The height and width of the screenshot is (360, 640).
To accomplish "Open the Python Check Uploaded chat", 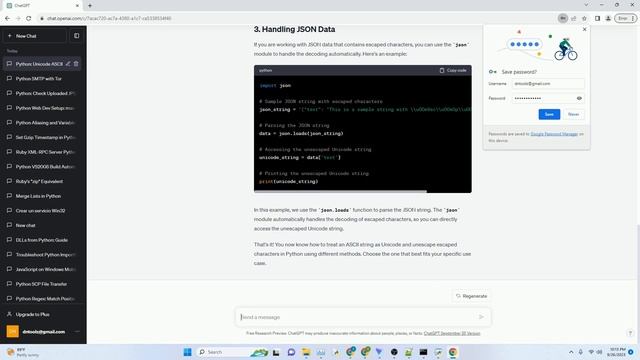I will (x=42, y=93).
